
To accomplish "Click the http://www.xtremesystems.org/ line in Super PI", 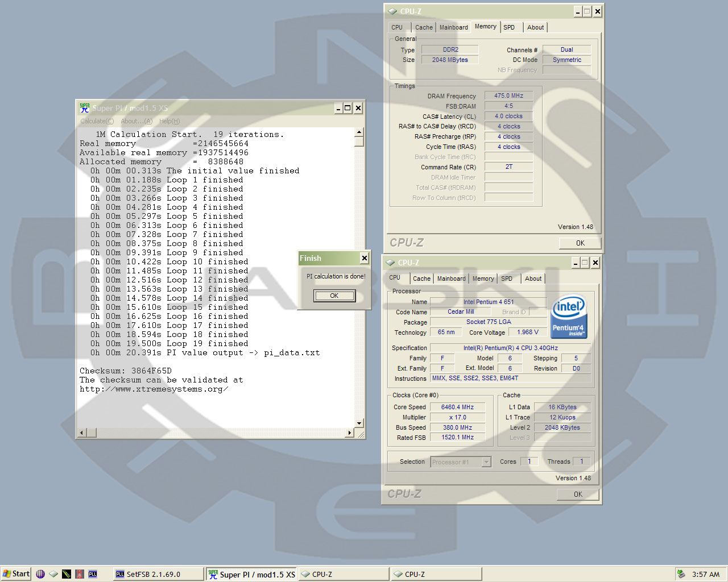I will tap(154, 389).
